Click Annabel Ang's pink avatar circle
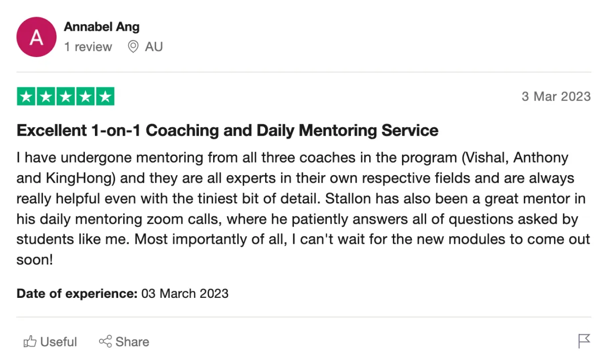The height and width of the screenshot is (364, 606). point(36,37)
